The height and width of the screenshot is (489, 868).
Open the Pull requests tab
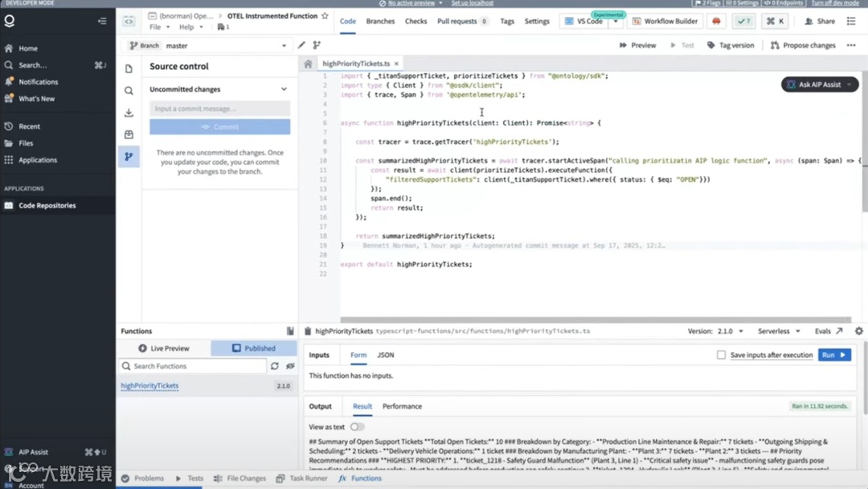462,21
